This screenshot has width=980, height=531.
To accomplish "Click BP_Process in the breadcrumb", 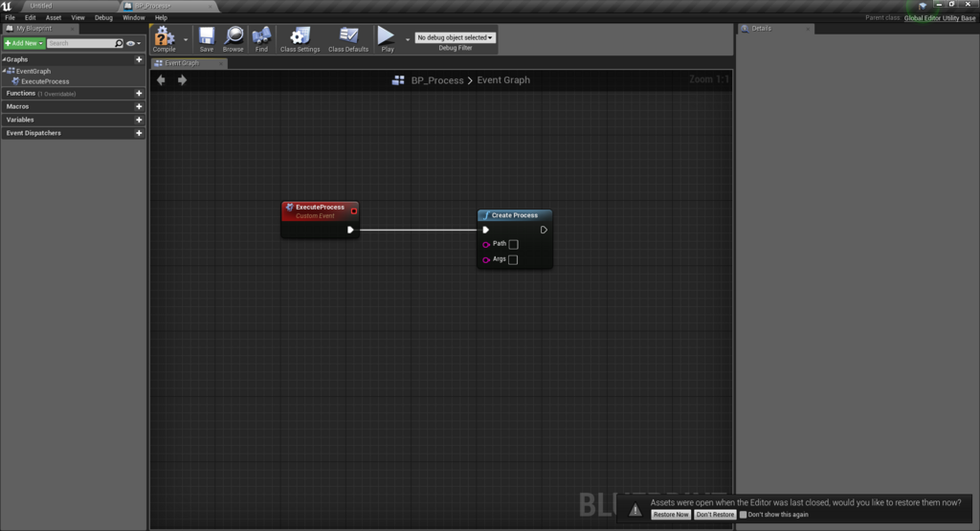I will coord(437,80).
